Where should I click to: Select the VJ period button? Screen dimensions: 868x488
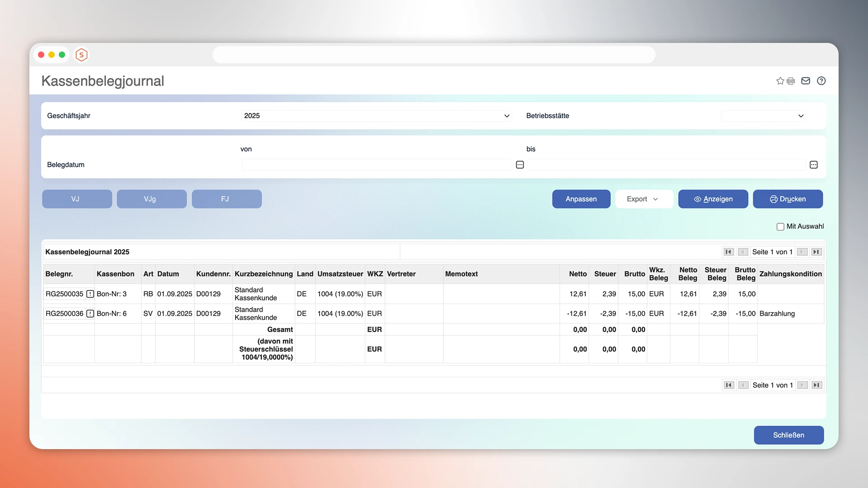click(x=76, y=199)
